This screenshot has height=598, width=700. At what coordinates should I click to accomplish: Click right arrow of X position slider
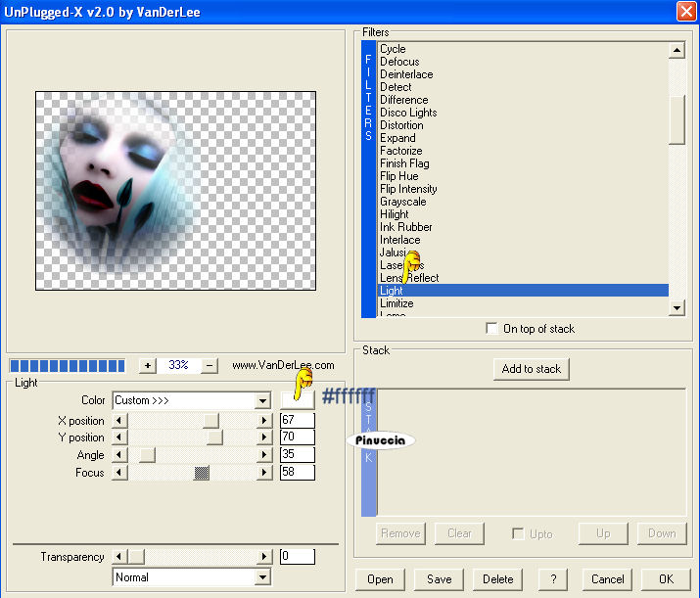coord(263,421)
